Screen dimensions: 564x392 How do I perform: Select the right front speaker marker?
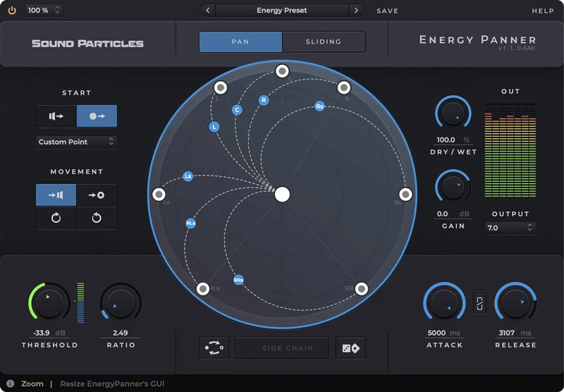pos(344,87)
